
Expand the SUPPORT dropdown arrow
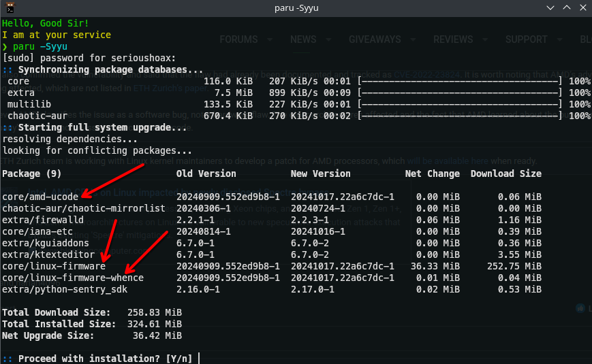click(x=559, y=39)
